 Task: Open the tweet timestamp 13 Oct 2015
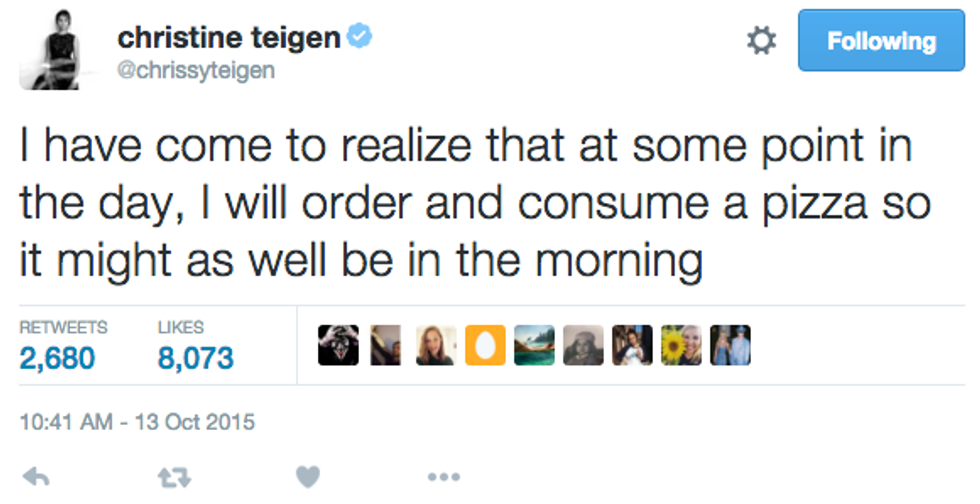coord(137,422)
